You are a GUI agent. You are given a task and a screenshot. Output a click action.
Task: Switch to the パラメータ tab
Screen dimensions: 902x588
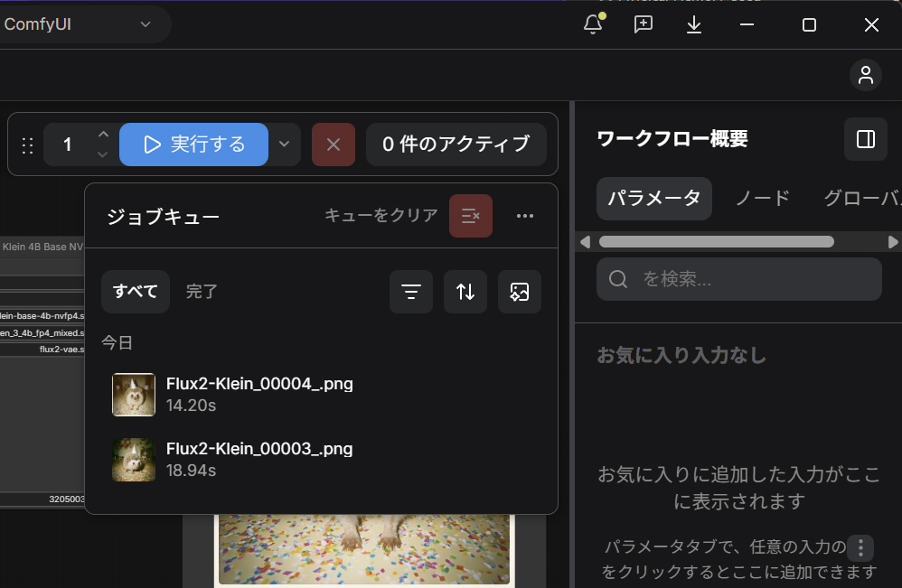click(654, 199)
